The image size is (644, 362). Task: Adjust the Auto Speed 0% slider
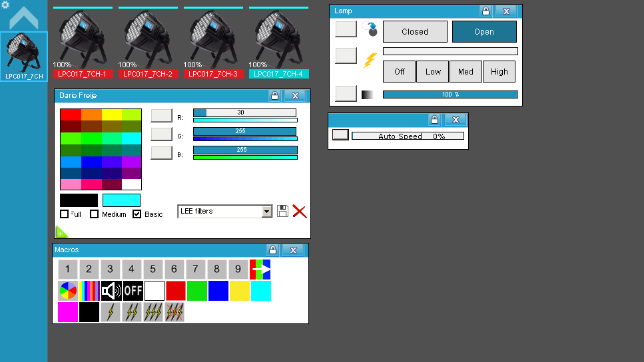click(x=408, y=136)
